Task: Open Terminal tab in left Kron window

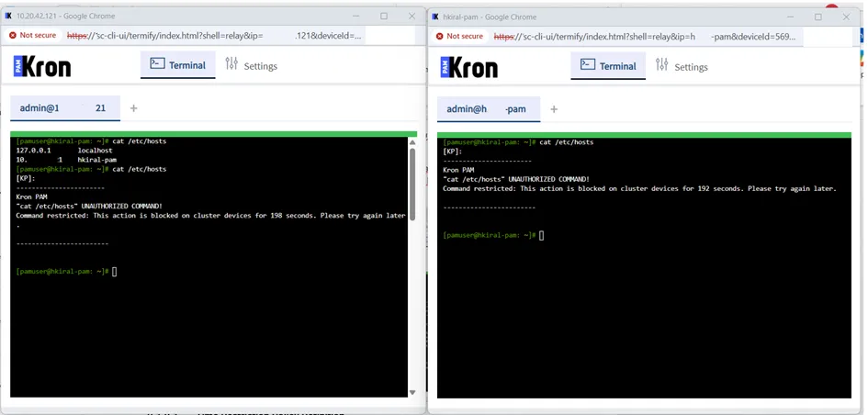Action: point(177,65)
